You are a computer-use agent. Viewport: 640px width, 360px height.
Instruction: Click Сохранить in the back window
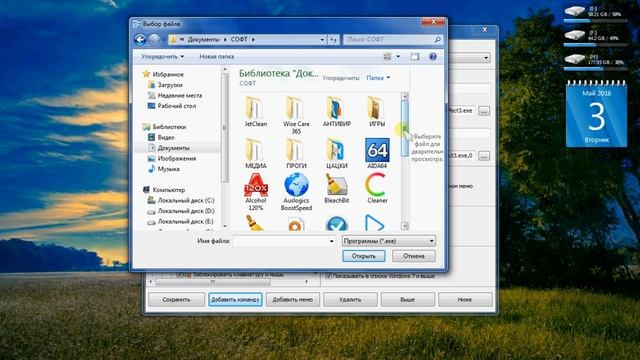tap(176, 300)
